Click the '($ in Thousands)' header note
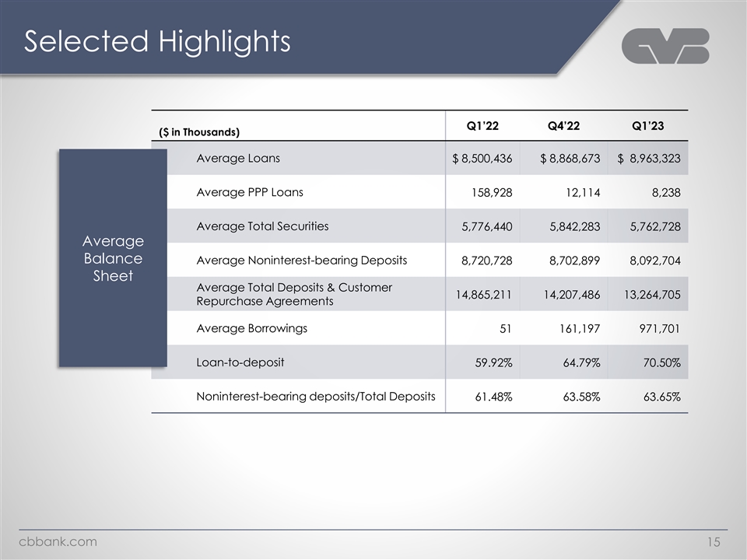The image size is (747, 560). pos(199,132)
